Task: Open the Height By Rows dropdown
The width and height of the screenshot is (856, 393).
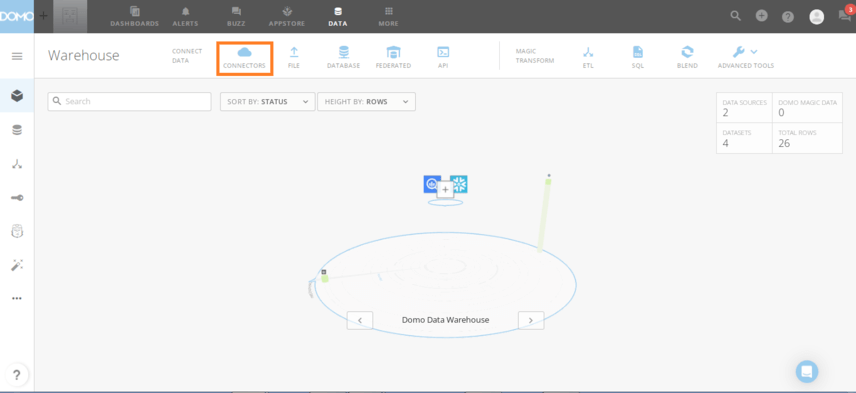Action: [x=366, y=102]
